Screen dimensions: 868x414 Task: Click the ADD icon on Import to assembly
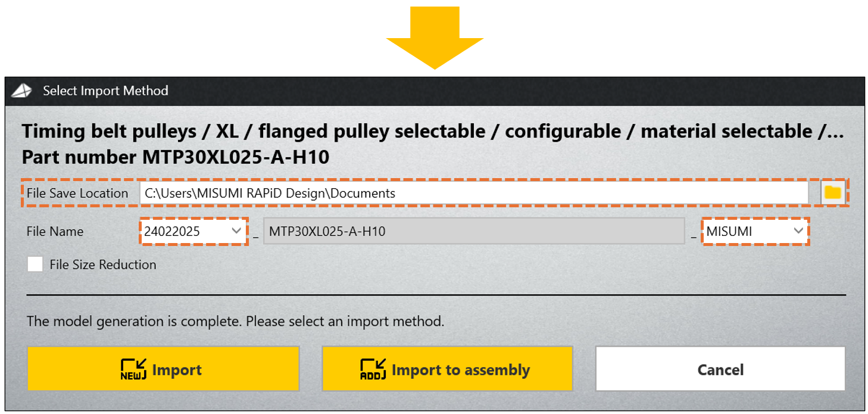coord(373,370)
